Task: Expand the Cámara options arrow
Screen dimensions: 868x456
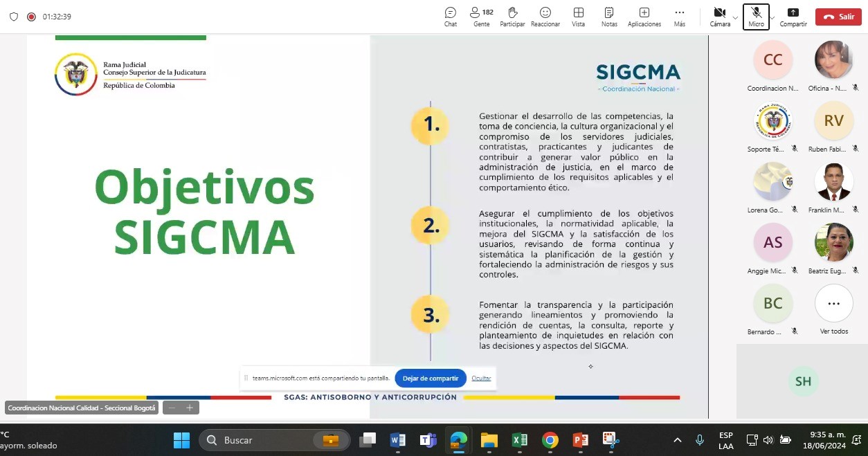Action: click(735, 17)
